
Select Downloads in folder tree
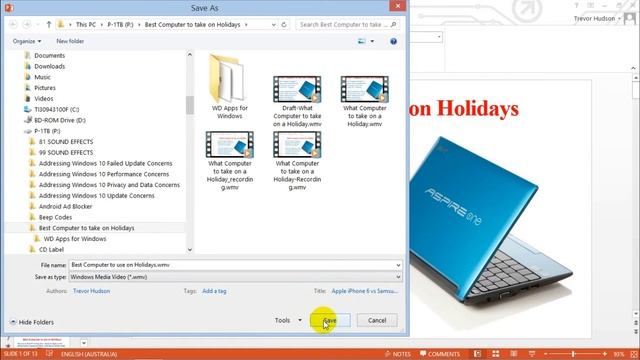49,66
